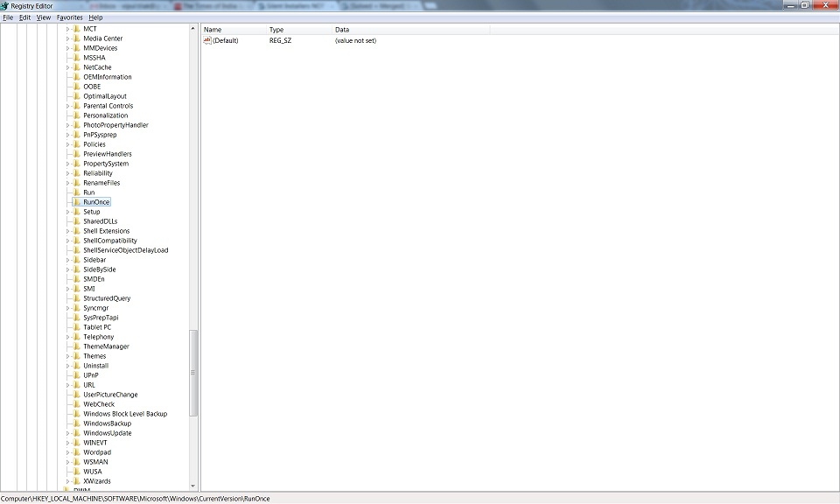Click the (Default) string value icon
Viewport: 840px width, 504px height.
pos(207,41)
